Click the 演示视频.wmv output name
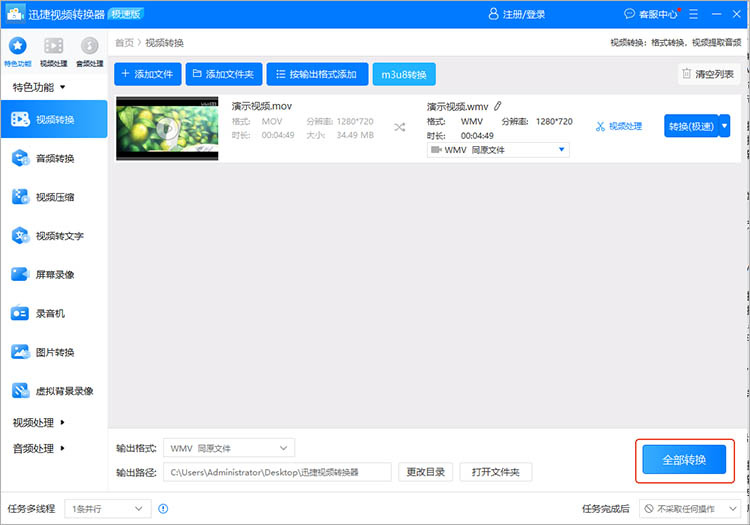The width and height of the screenshot is (750, 525). click(x=458, y=106)
